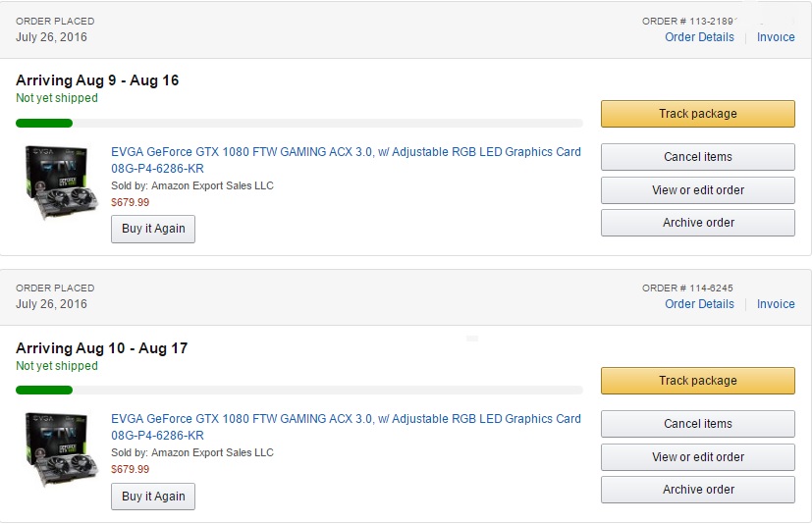Cancel items in the Aug 9 - Aug 16 order
The image size is (812, 524).
[697, 157]
